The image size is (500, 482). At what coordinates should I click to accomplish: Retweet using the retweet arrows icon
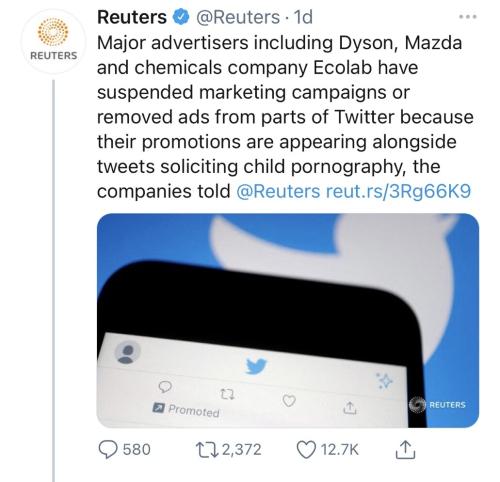pos(207,450)
